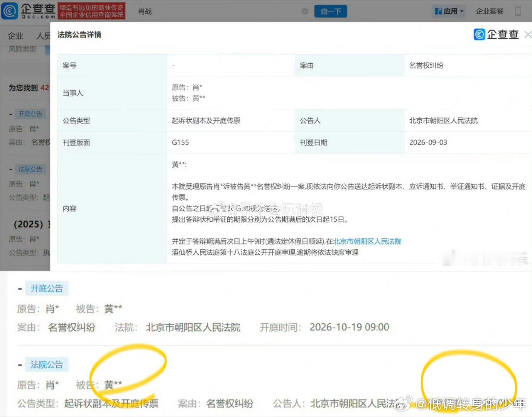Viewport: 532px width, 417px height.
Task: Open the 北京市朝阳区人民法院 link in content
Action: coord(367,241)
